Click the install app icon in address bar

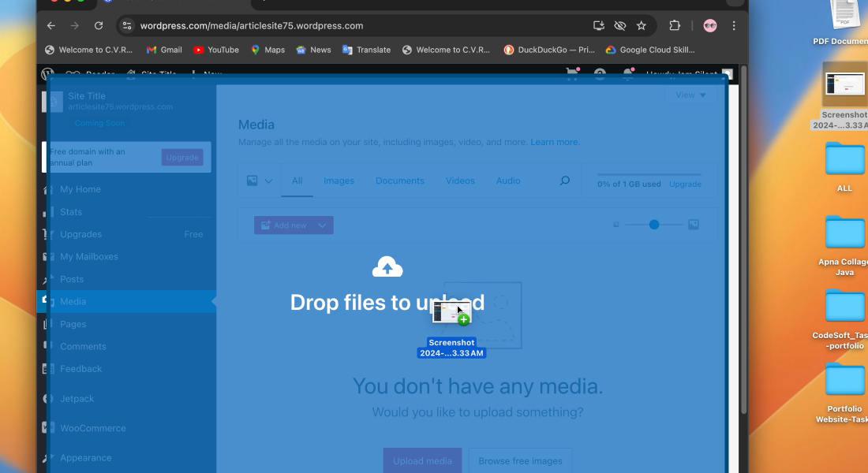(598, 25)
